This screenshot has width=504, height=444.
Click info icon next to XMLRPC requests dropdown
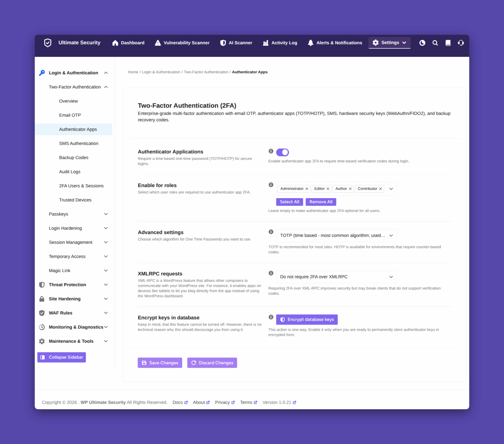click(271, 273)
